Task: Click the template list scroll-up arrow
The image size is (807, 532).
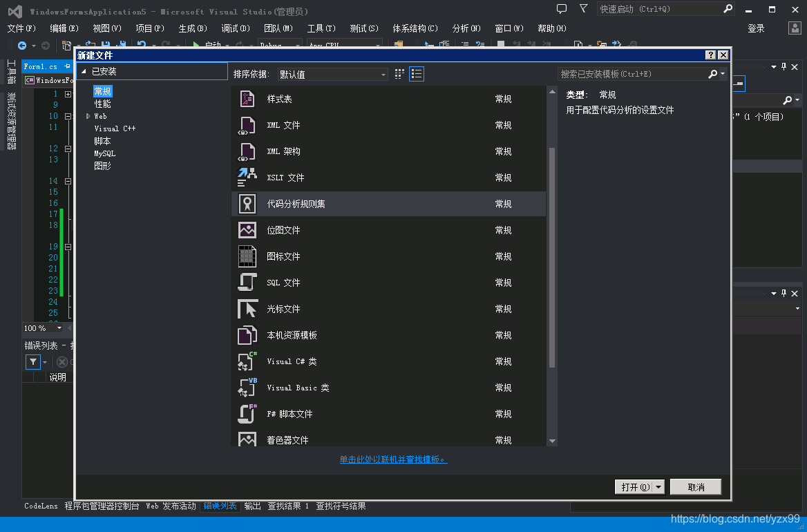Action: (552, 92)
